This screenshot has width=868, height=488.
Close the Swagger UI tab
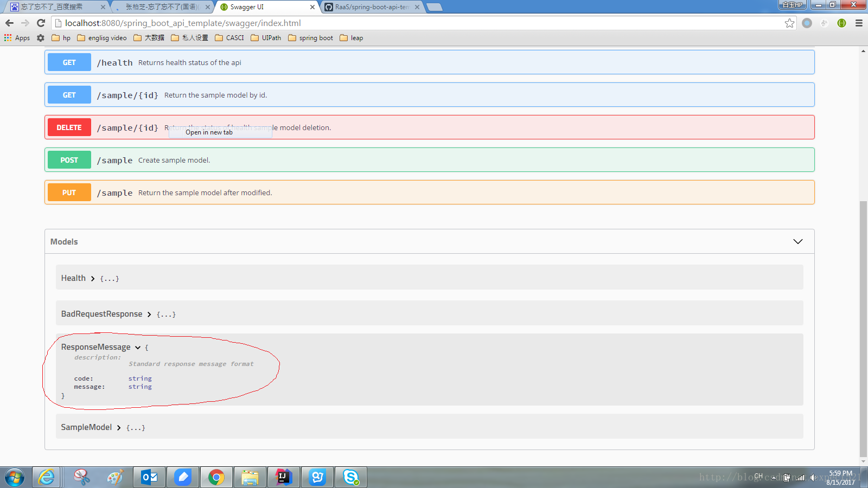click(312, 7)
